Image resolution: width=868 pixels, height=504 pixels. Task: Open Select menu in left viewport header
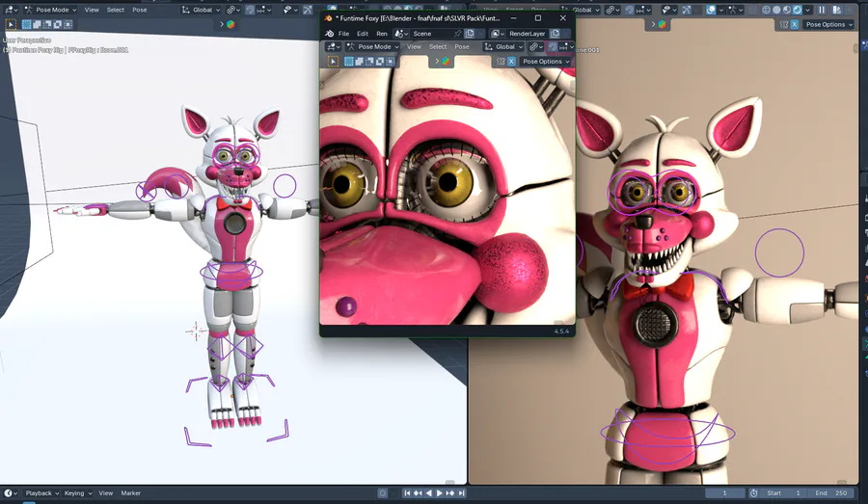[115, 10]
